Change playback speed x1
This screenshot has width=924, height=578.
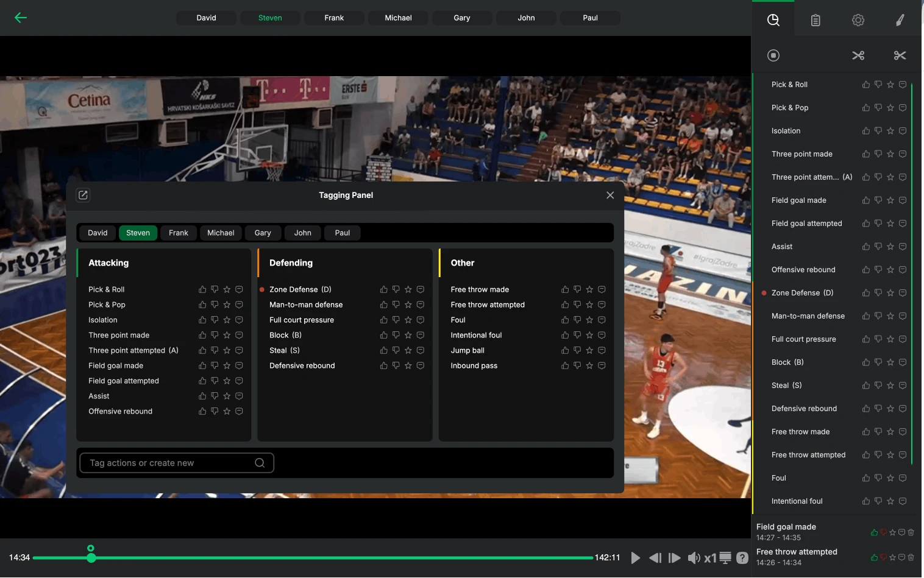[x=710, y=558]
